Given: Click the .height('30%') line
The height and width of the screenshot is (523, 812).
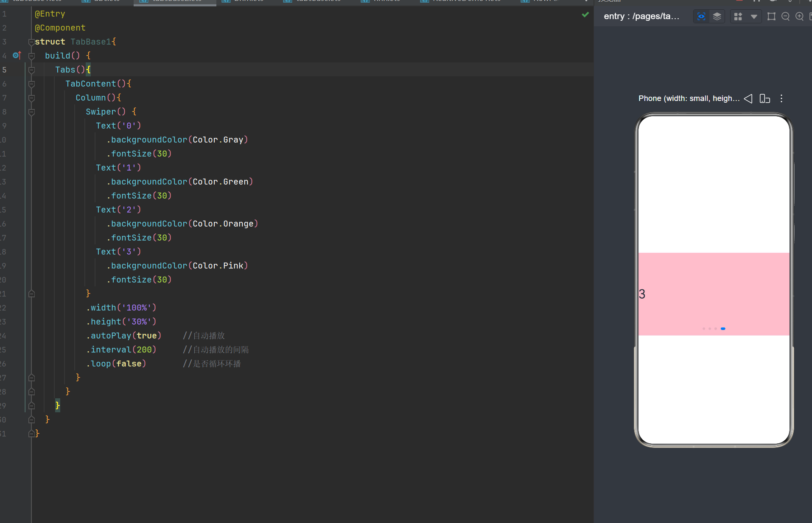Looking at the screenshot, I should coord(121,322).
